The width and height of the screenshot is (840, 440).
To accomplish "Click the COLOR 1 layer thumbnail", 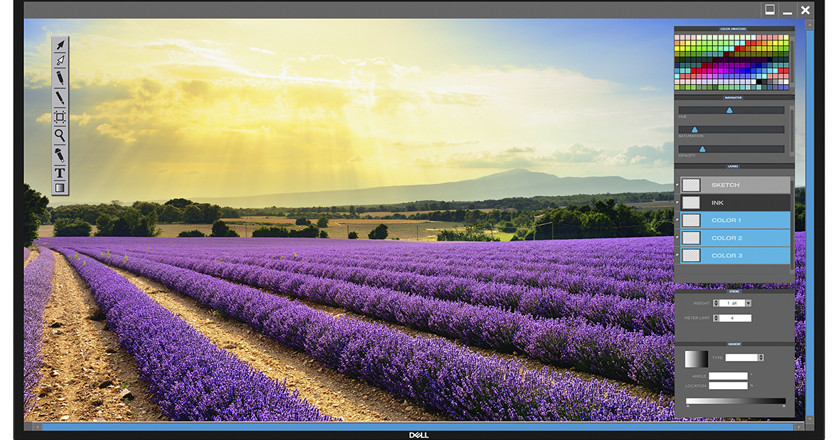I will click(691, 220).
